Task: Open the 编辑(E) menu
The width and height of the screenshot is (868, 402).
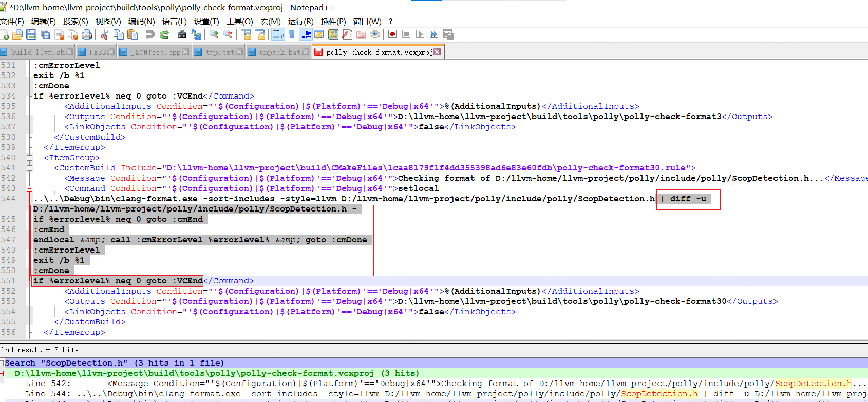Action: pos(44,21)
